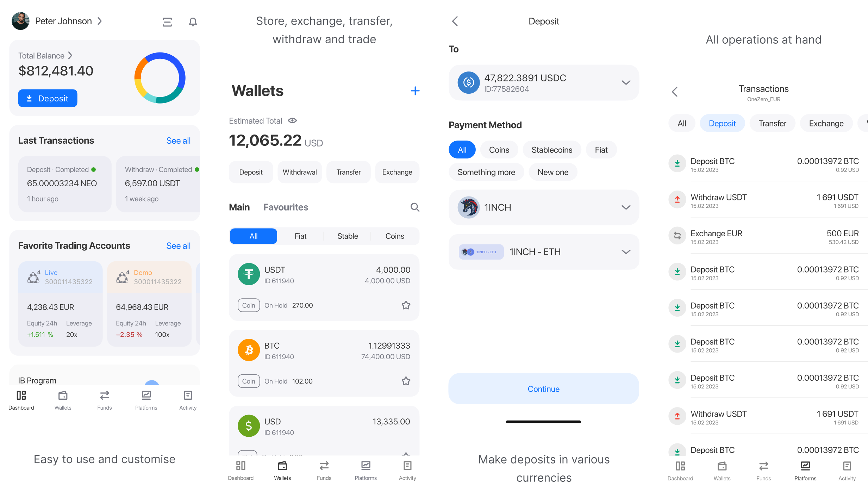
Task: Toggle Fiat payment method filter
Action: pyautogui.click(x=601, y=150)
